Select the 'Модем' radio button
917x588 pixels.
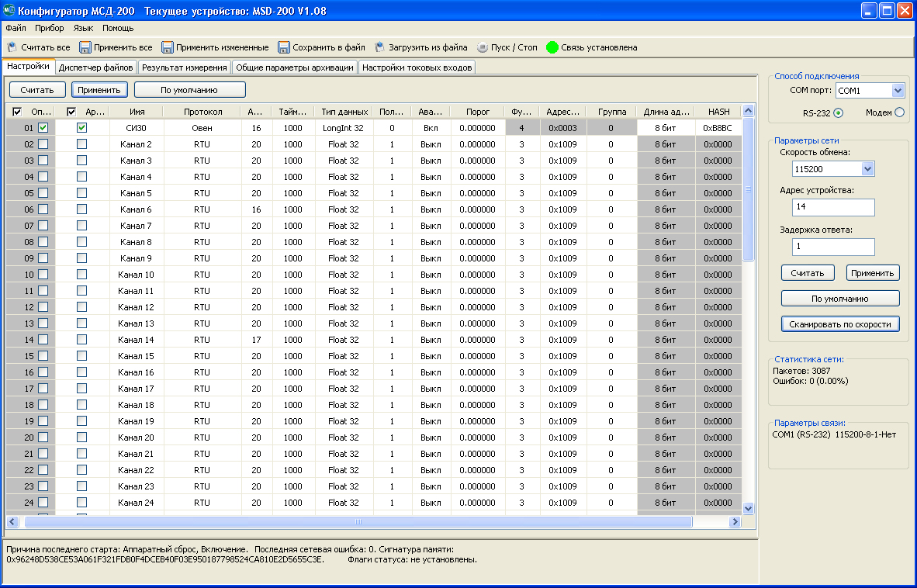coord(899,112)
